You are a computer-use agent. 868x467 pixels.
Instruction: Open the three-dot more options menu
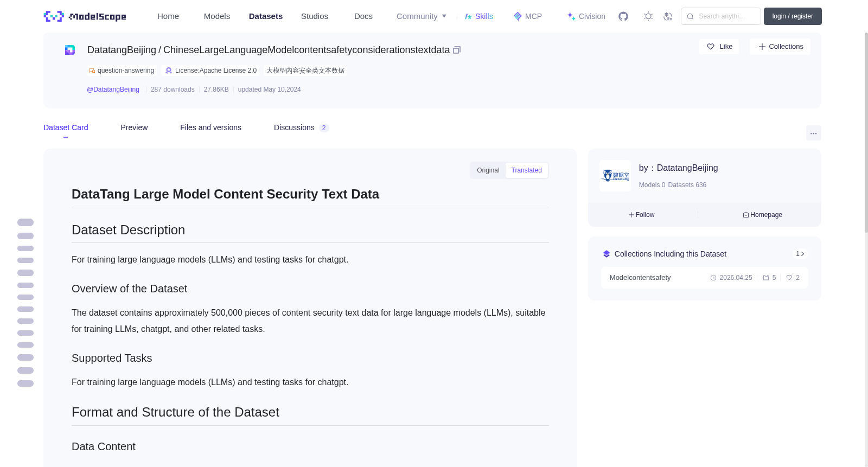(x=813, y=133)
